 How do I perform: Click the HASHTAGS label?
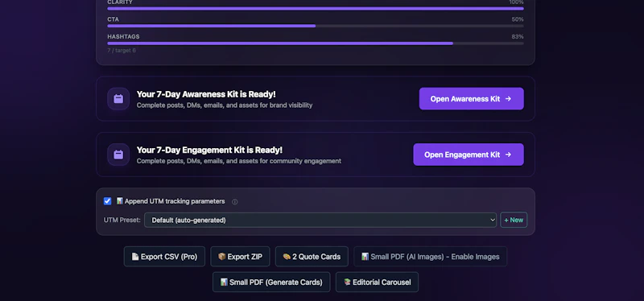123,36
